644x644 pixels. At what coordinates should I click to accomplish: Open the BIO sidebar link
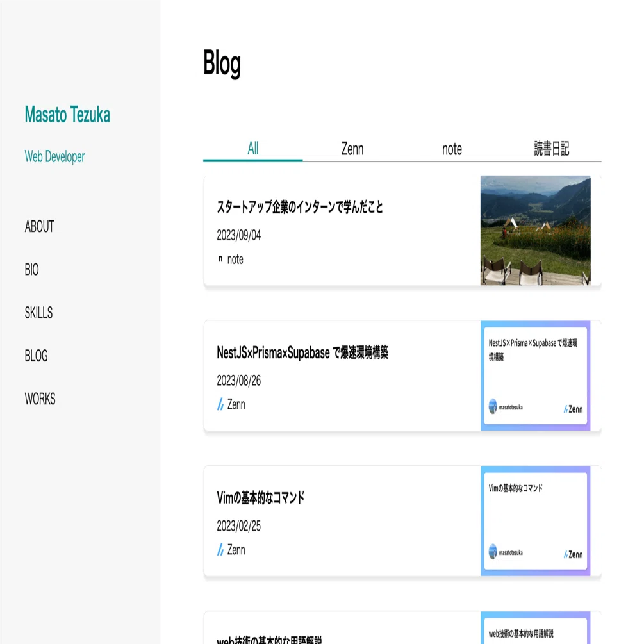pyautogui.click(x=31, y=269)
